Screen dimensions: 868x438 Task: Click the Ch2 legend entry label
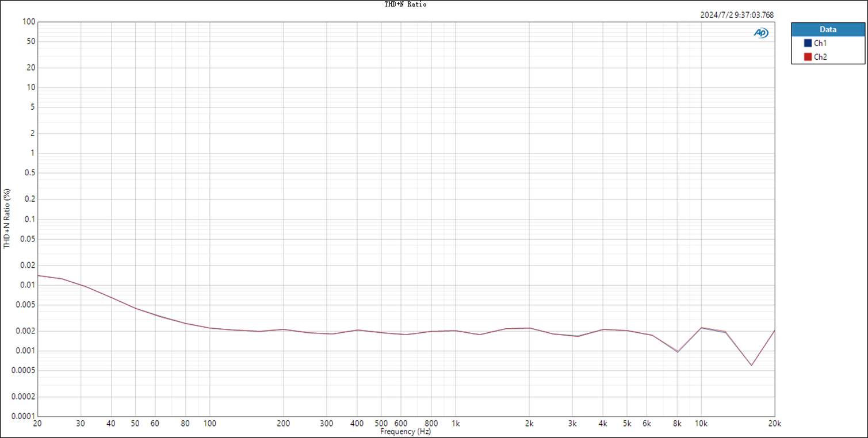pos(820,57)
